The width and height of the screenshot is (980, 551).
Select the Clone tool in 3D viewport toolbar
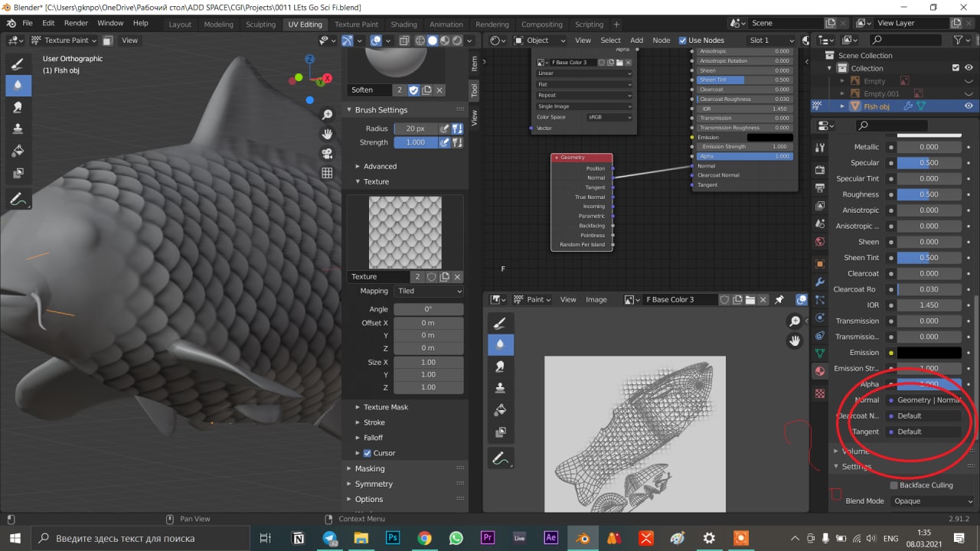(18, 129)
